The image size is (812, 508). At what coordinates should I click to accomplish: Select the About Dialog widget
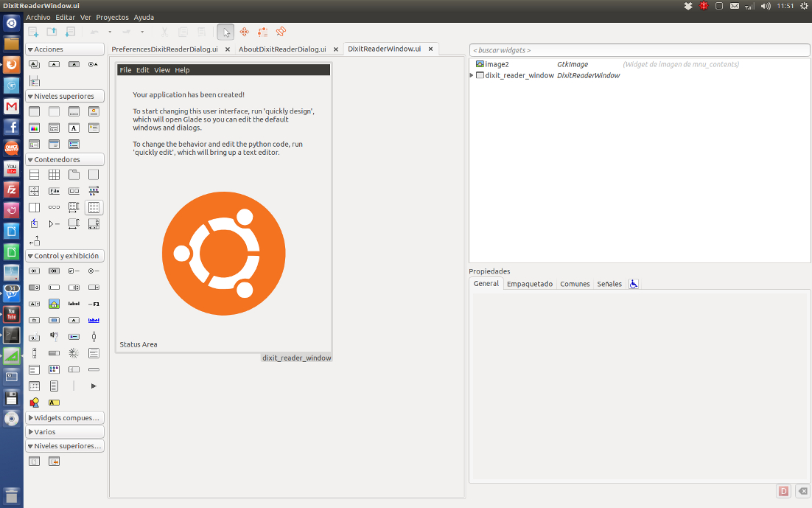(x=94, y=112)
